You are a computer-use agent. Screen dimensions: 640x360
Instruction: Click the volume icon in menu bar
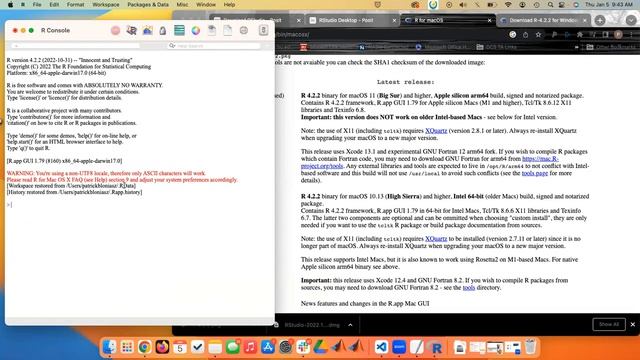tap(462, 4)
